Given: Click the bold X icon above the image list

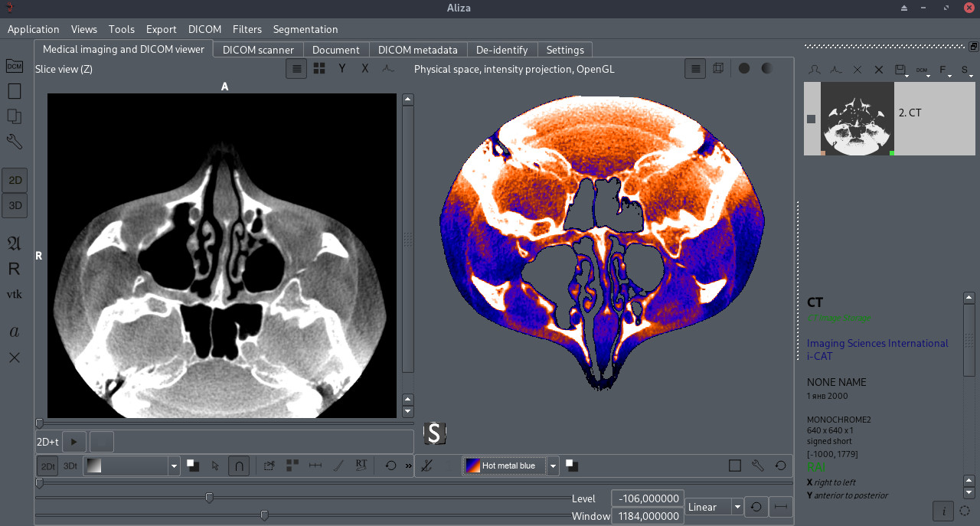Looking at the screenshot, I should click(879, 70).
